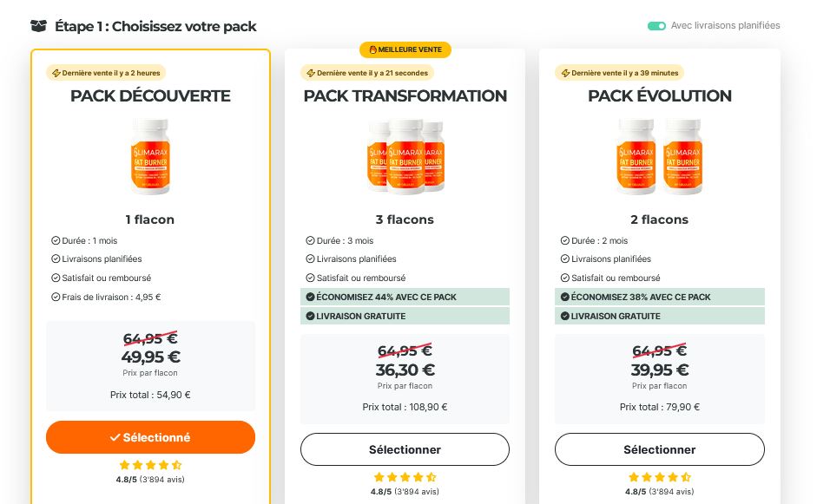817x504 pixels.
Task: Click the three-bottle Pack Transformation image
Action: [x=405, y=156]
